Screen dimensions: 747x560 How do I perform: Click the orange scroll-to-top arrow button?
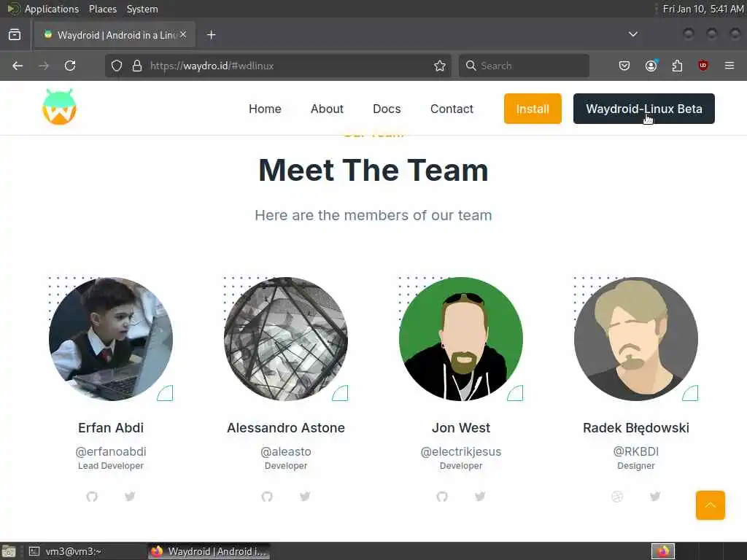point(711,505)
